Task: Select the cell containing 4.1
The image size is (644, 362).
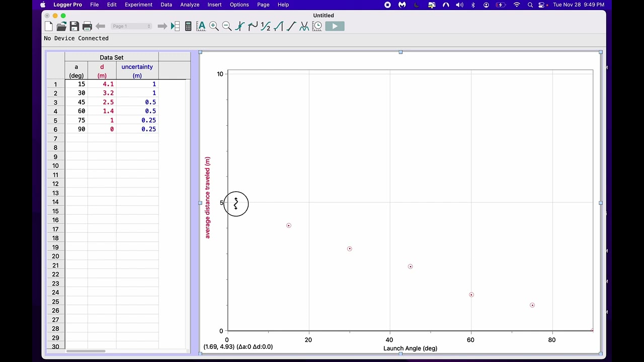Action: point(102,84)
